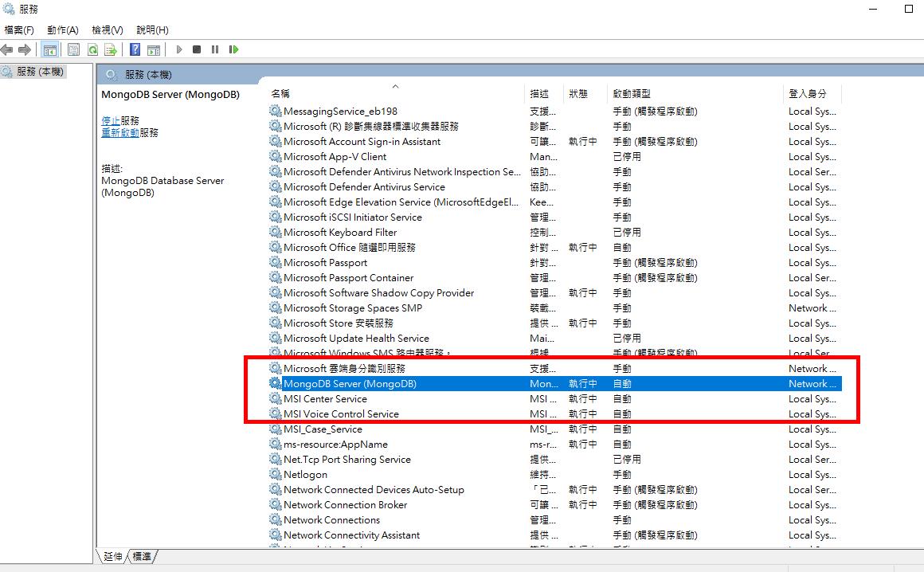This screenshot has width=924, height=572.
Task: Click the gear icon beside Microsoft Keyboard Filter
Action: [275, 232]
